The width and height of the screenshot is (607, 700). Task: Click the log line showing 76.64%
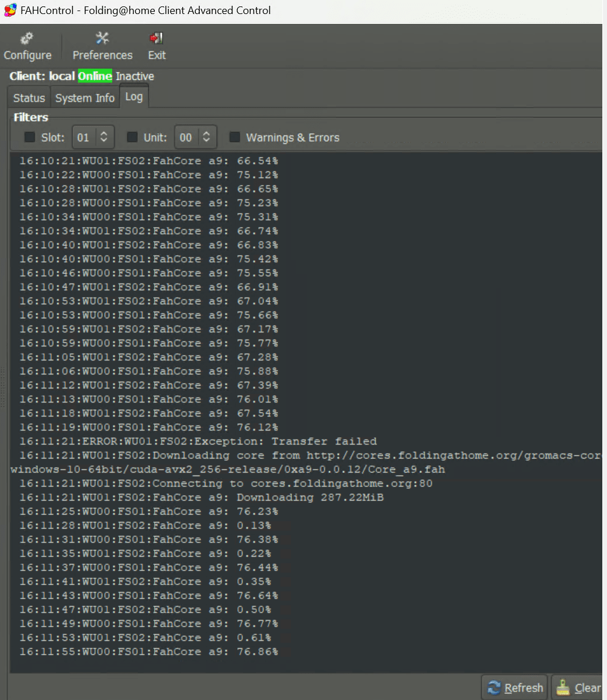click(148, 595)
